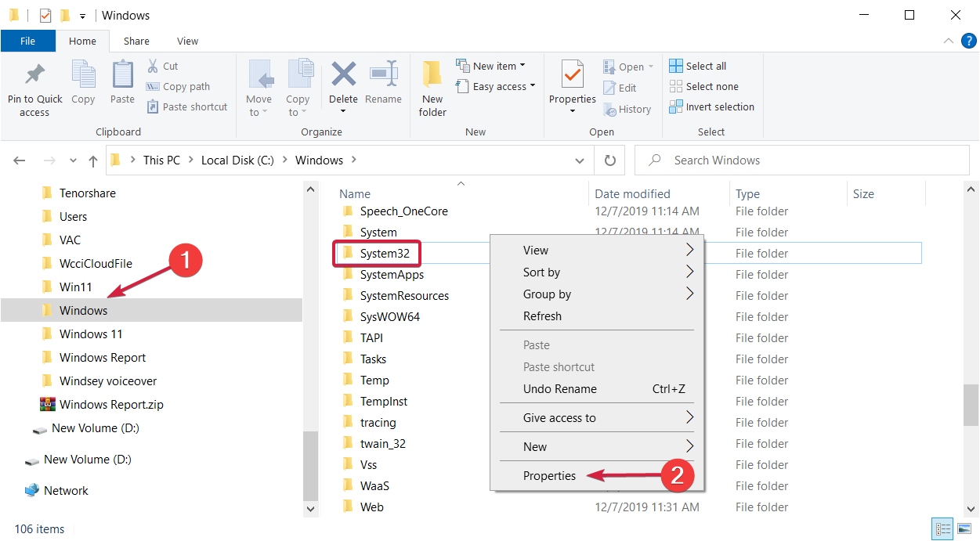Open the File tab
The image size is (980, 541).
point(27,41)
